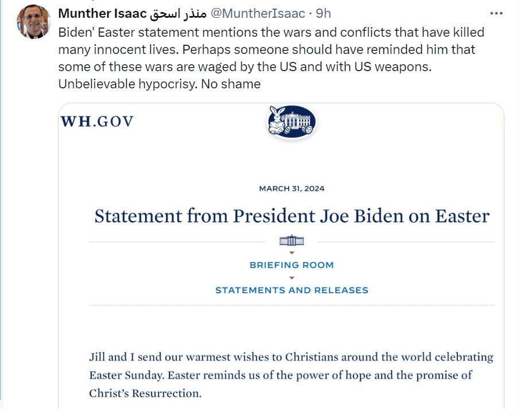
Task: Open the STATEMENTS AND RELEASES link
Action: point(292,290)
